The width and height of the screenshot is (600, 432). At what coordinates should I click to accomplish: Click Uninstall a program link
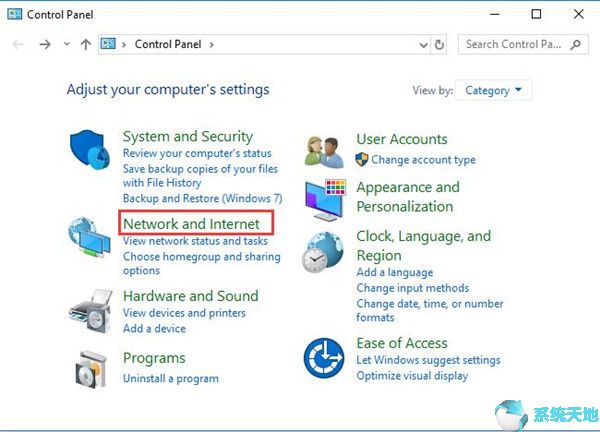click(x=170, y=379)
